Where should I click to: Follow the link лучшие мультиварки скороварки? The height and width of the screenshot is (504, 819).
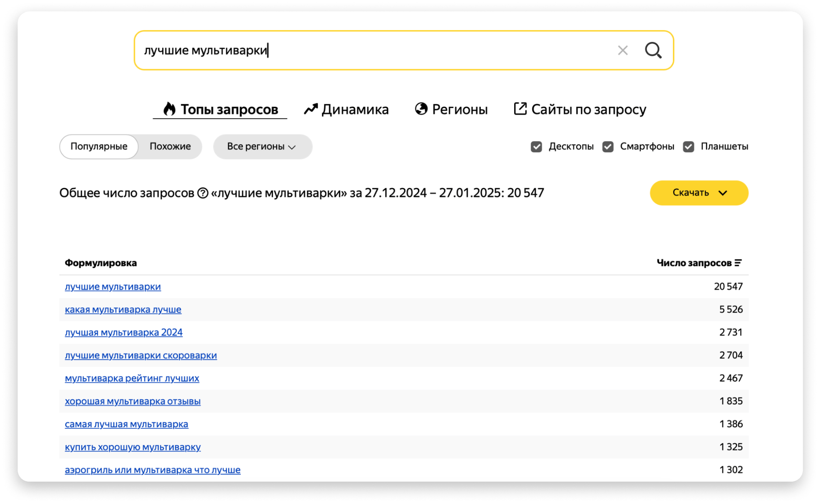point(141,355)
